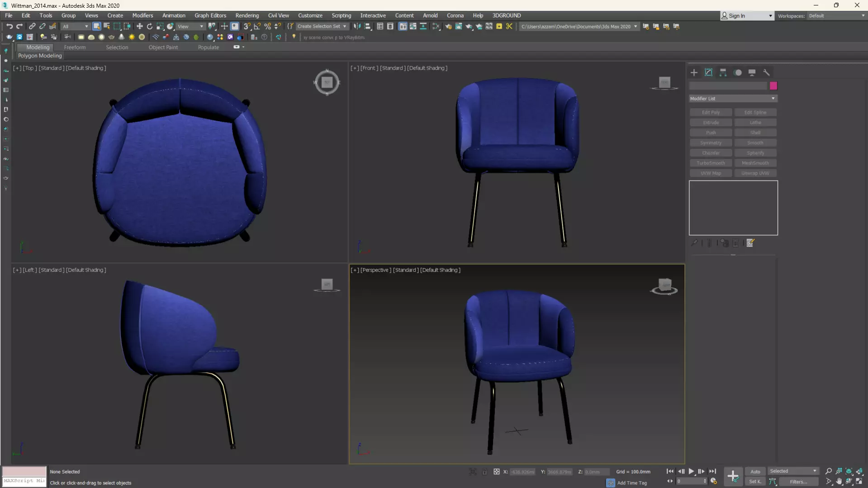The image size is (868, 488).
Task: Click the object name field
Action: pos(728,86)
